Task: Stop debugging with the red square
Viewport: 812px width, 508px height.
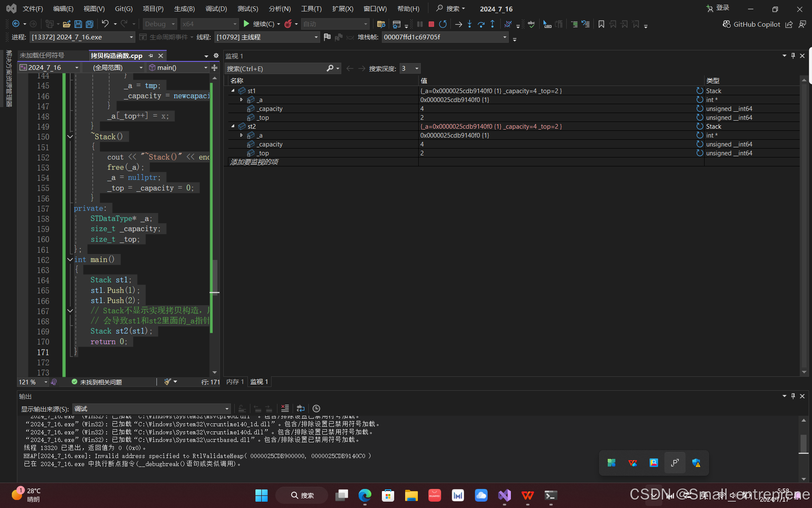Action: tap(431, 24)
